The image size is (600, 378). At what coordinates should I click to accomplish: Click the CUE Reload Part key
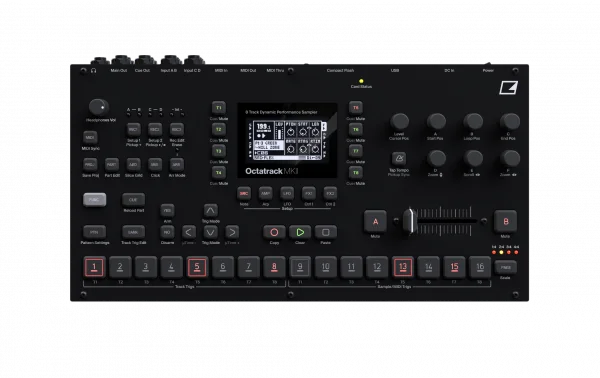coord(133,199)
